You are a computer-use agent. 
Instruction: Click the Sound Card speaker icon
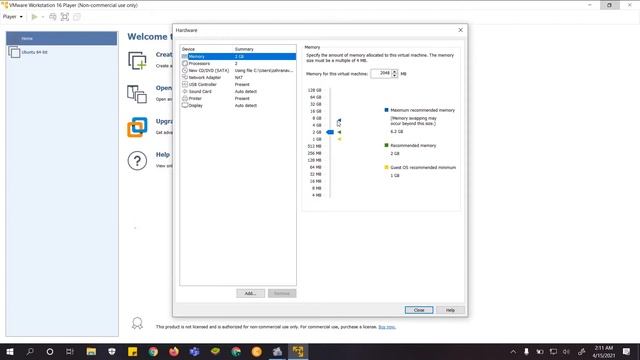pos(185,91)
